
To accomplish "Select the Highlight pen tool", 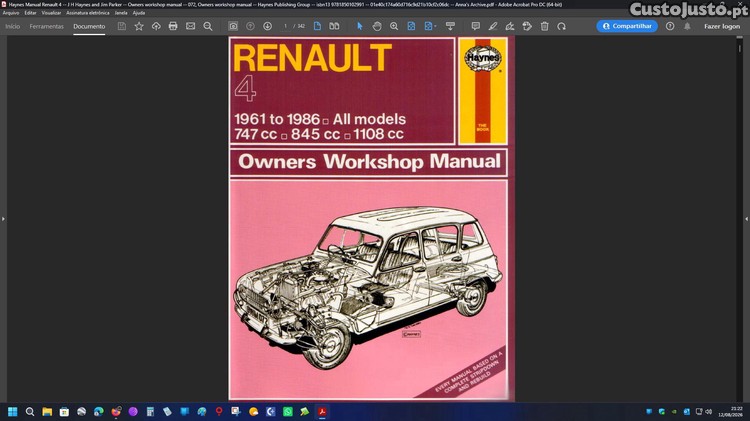I will (493, 26).
